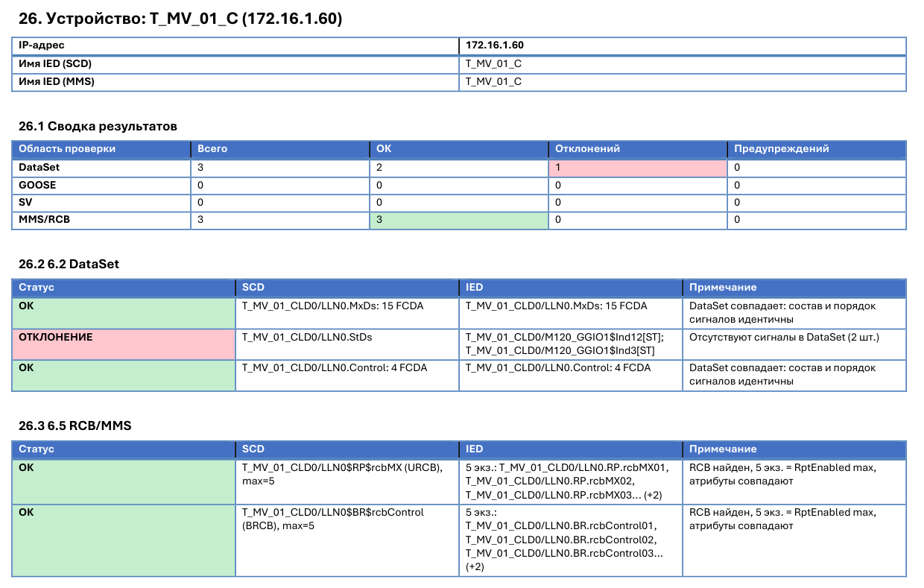Image resolution: width=924 pixels, height=588 pixels.
Task: Click the SV row label in summary
Action: coord(101,203)
